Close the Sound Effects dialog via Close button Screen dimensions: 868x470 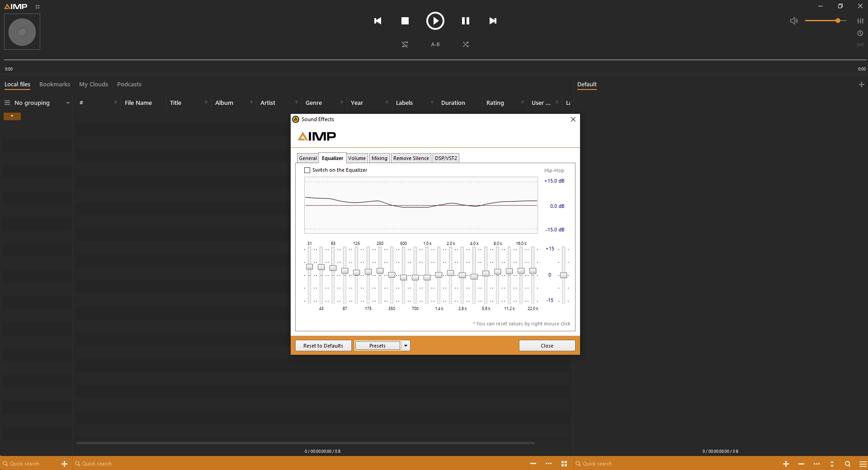pyautogui.click(x=547, y=346)
